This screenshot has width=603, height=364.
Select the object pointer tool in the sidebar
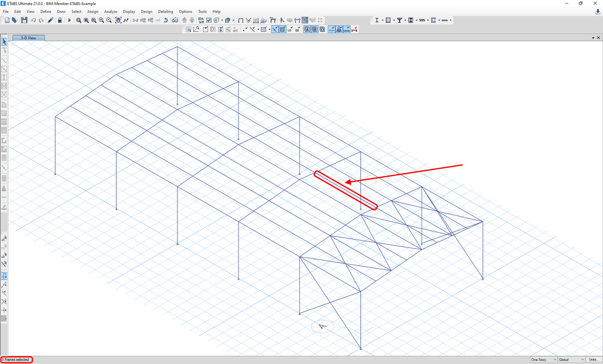(x=4, y=42)
